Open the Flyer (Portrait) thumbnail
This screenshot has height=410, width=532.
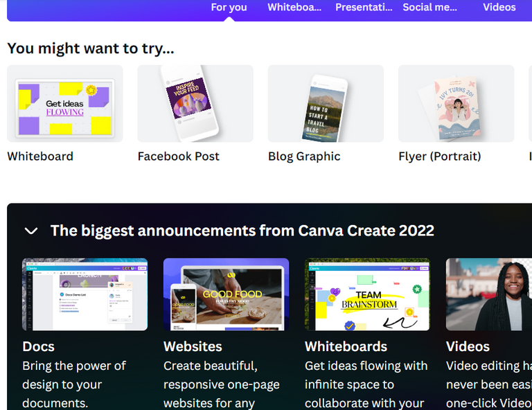tap(456, 103)
